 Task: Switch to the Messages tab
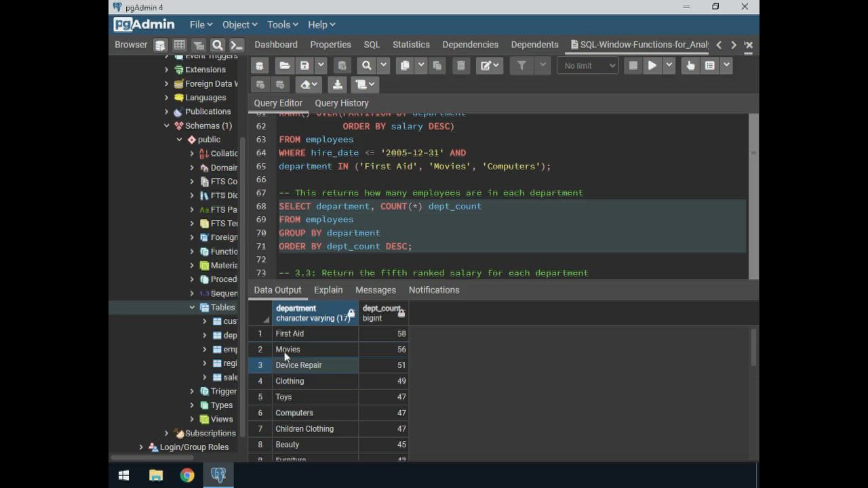point(375,290)
